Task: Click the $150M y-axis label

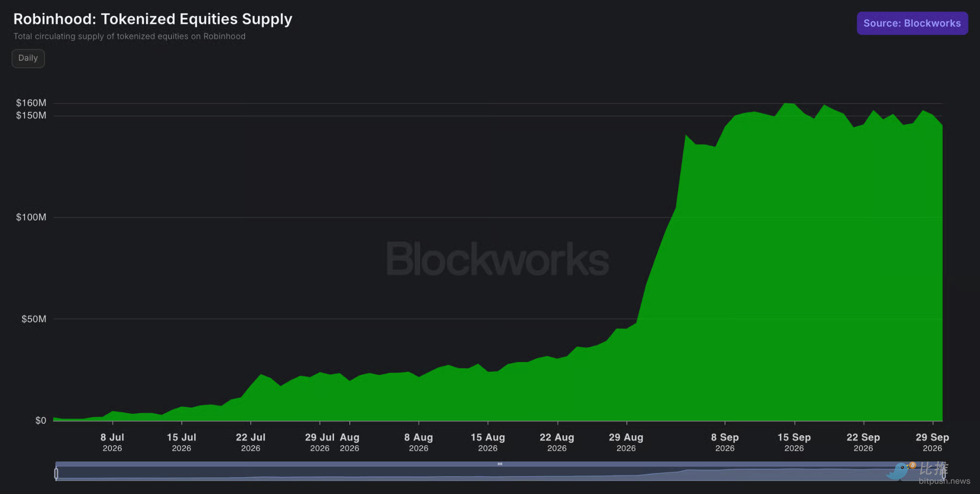Action: [31, 115]
